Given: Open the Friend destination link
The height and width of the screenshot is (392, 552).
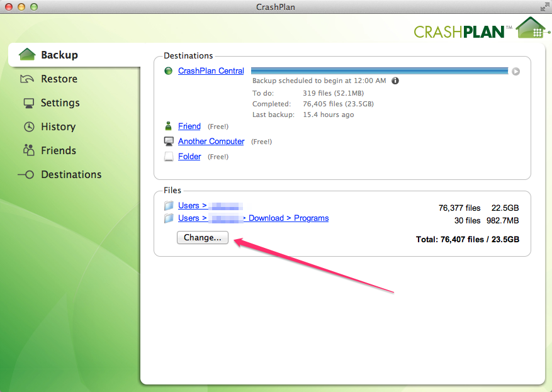Looking at the screenshot, I should pyautogui.click(x=189, y=126).
